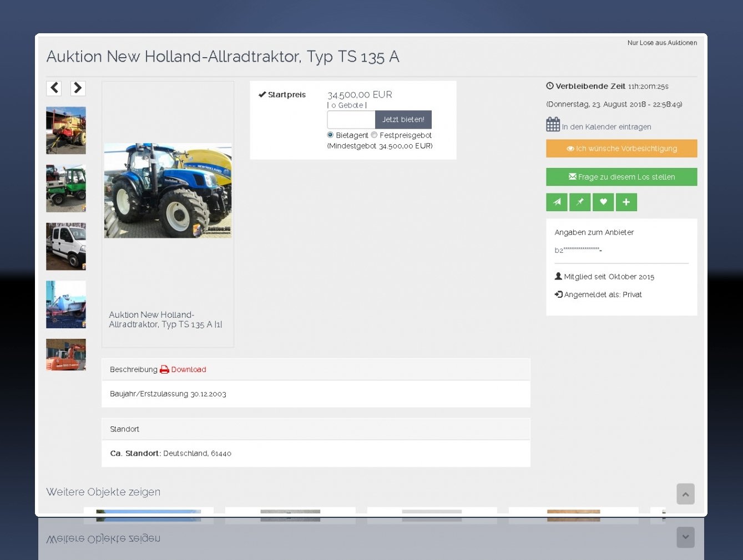Click Ca. Standort: Deutschland, 61440 text
This screenshot has width=743, height=560.
[x=171, y=454]
